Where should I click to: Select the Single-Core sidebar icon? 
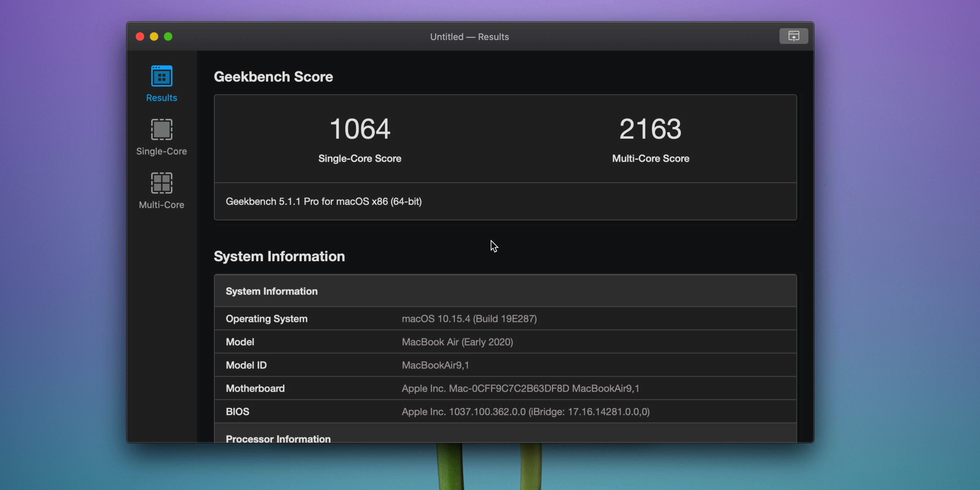161,129
